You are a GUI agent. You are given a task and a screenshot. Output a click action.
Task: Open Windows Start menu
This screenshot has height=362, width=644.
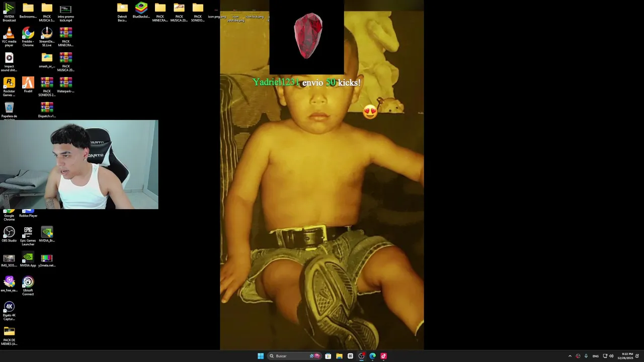click(x=261, y=356)
